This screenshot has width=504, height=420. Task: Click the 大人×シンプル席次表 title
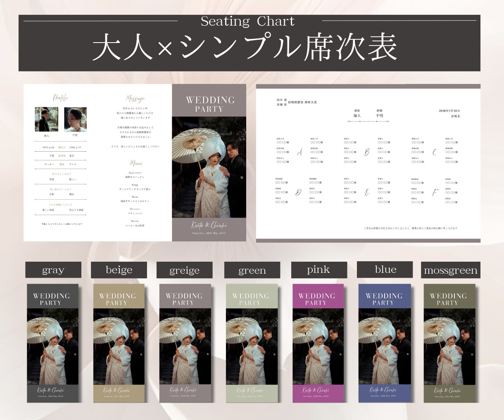245,48
